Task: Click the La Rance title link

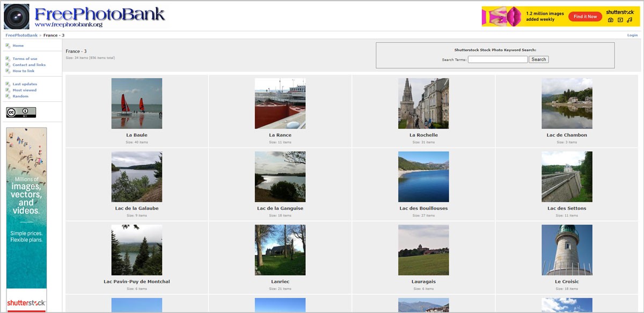Action: tap(280, 135)
